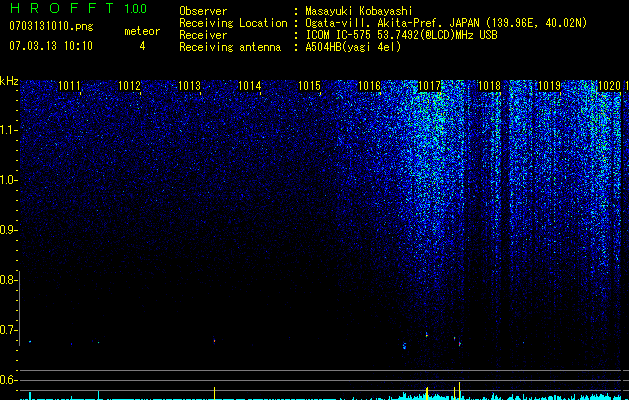The image size is (629, 400).
Task: Click time marker 1012 on time axis
Action: pyautogui.click(x=130, y=86)
